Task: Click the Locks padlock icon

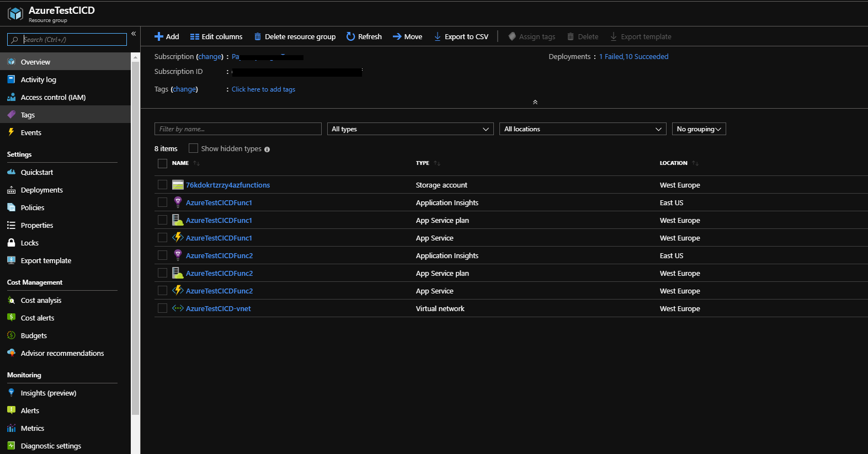Action: coord(11,243)
